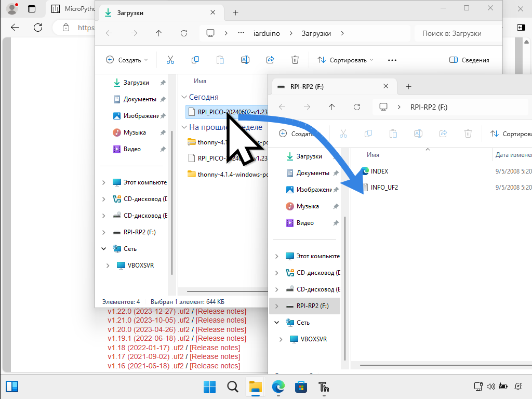Click Share icon in Загрузки window toolbar

point(270,60)
